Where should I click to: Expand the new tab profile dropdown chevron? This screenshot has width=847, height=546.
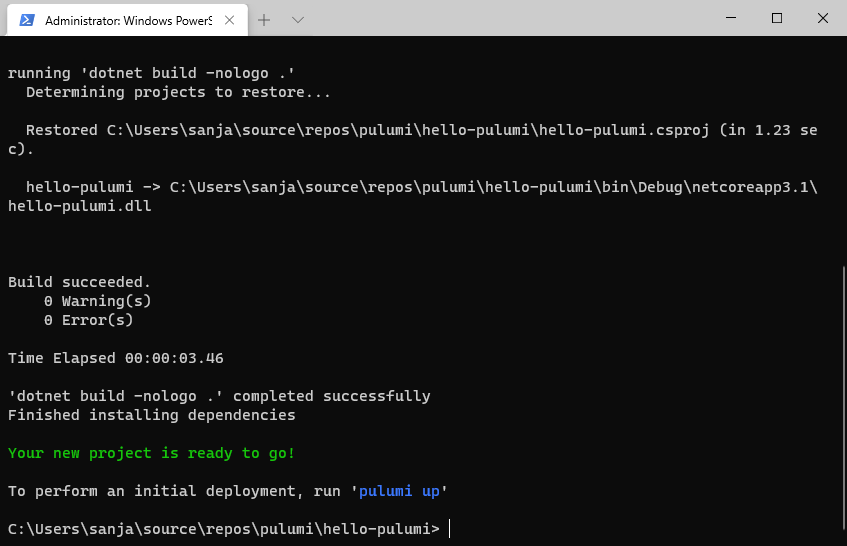[298, 20]
